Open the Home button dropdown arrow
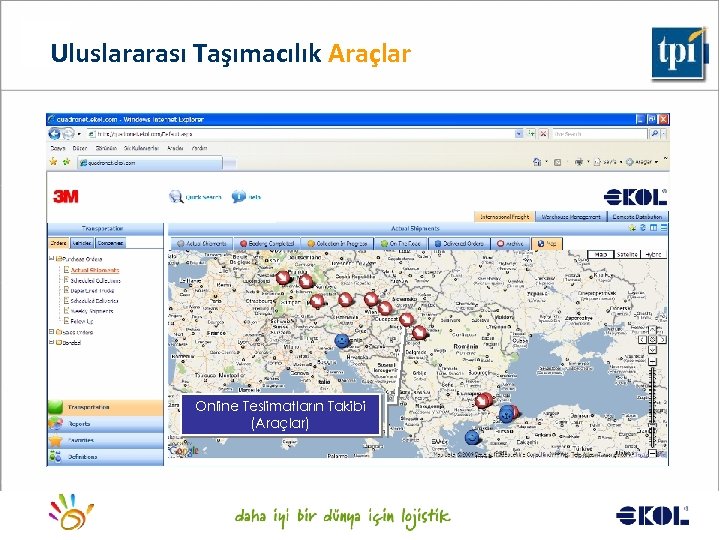Image resolution: width=720 pixels, height=540 pixels. click(546, 162)
